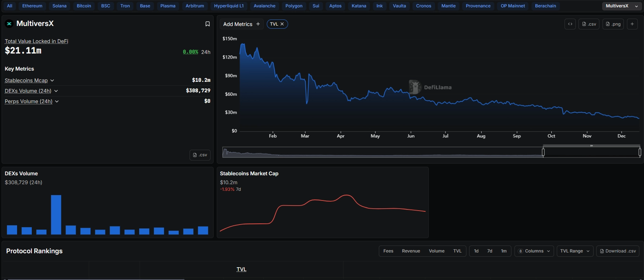Toggle the 1m period option
The height and width of the screenshot is (280, 644).
[x=504, y=251]
